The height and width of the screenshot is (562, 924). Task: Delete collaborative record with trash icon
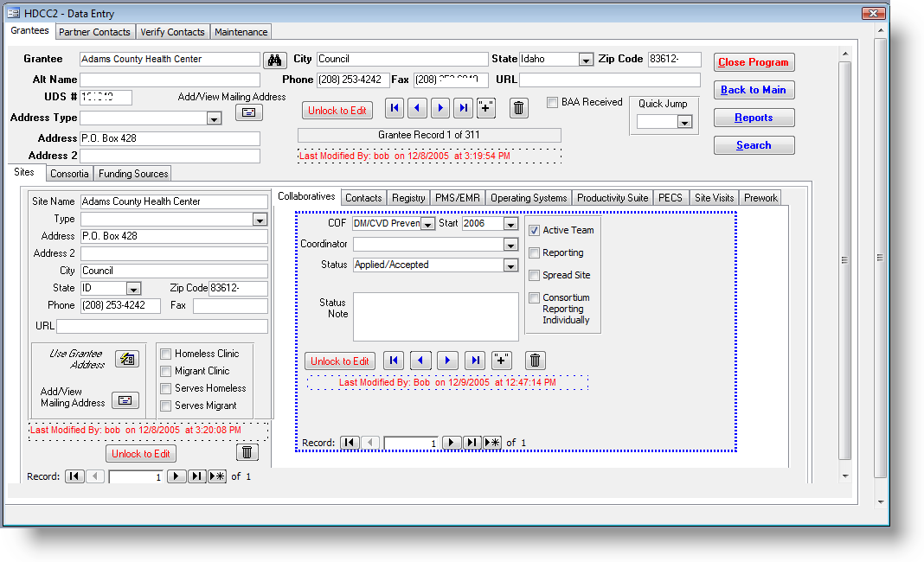(x=535, y=360)
